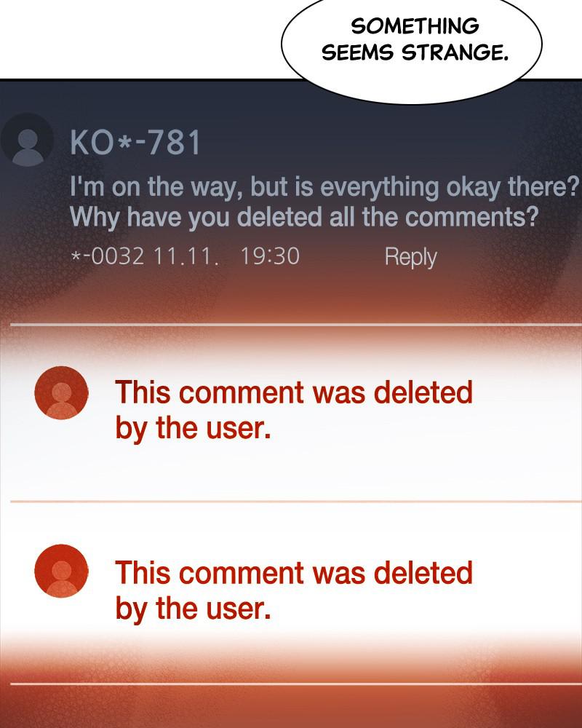Select the first "This comment was deleted" line
The height and width of the screenshot is (728, 582).
(294, 392)
